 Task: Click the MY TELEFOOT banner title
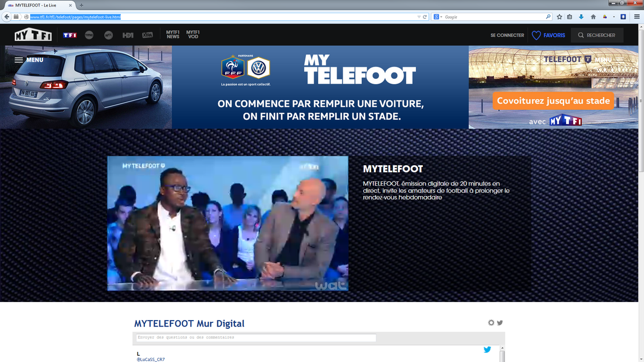click(x=360, y=69)
